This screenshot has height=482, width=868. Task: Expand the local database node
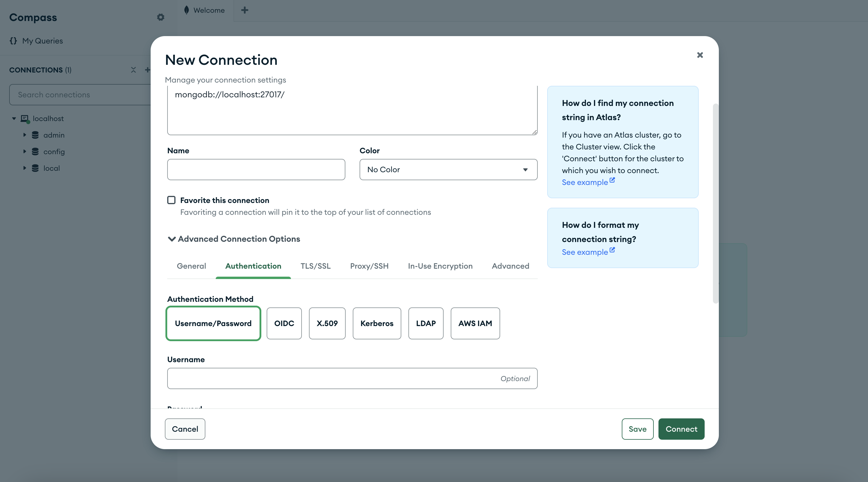click(25, 168)
